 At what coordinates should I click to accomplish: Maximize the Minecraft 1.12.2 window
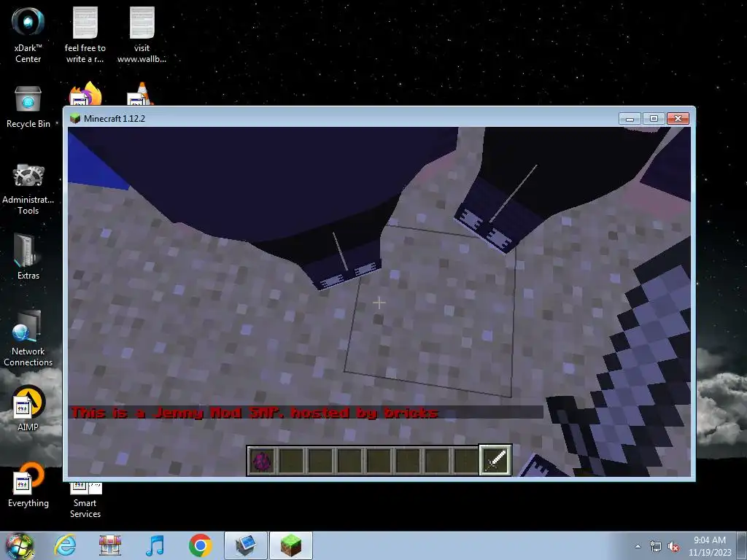tap(654, 119)
